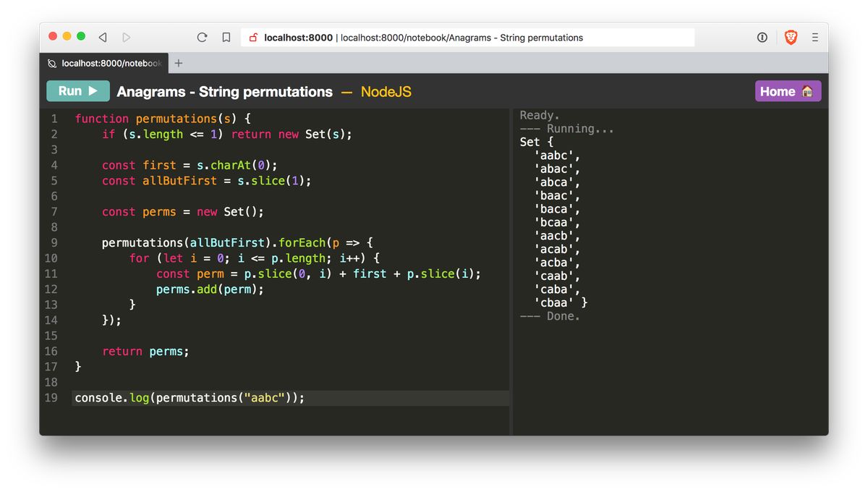Click the bookmark icon in the toolbar
Viewport: 868px width, 492px height.
[x=226, y=37]
